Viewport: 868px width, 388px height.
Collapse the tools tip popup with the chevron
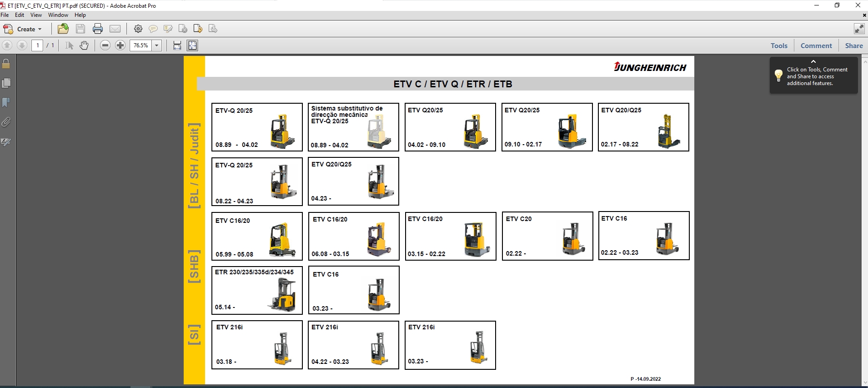coord(813,61)
